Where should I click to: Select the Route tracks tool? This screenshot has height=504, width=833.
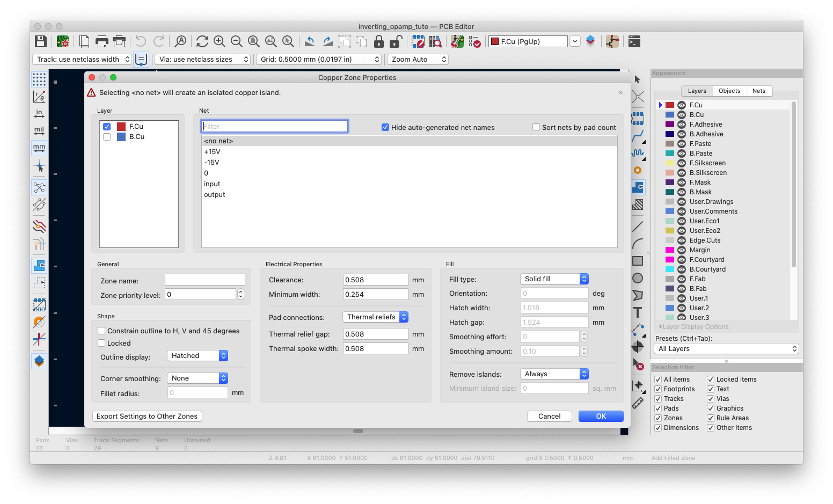pos(638,136)
